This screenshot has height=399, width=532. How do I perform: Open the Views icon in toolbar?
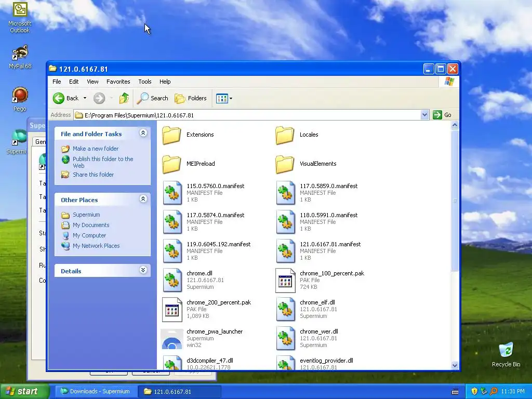[222, 99]
